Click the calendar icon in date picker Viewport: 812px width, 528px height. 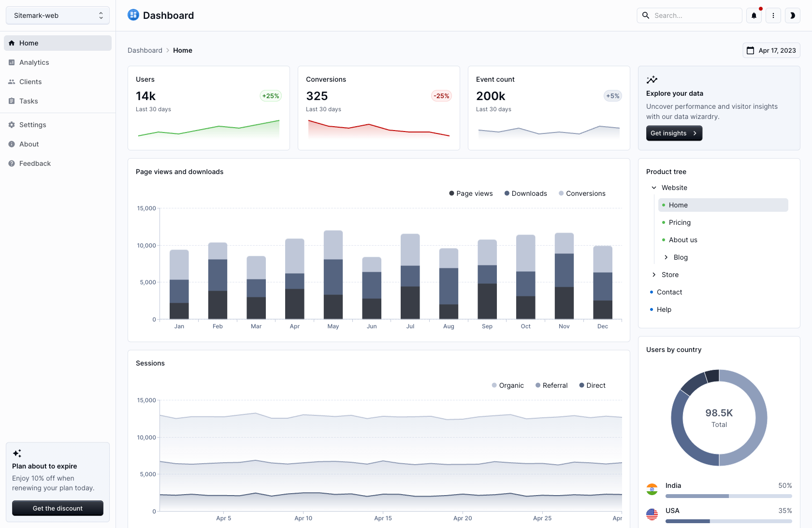[x=750, y=50]
